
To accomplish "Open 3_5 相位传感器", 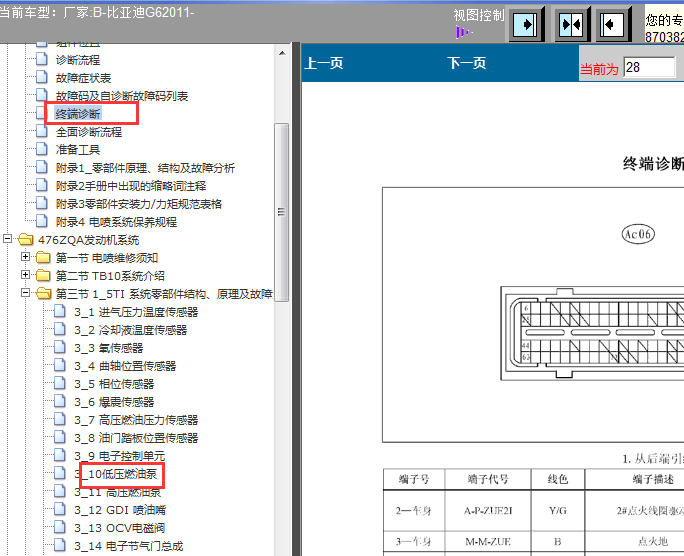I will tap(114, 384).
